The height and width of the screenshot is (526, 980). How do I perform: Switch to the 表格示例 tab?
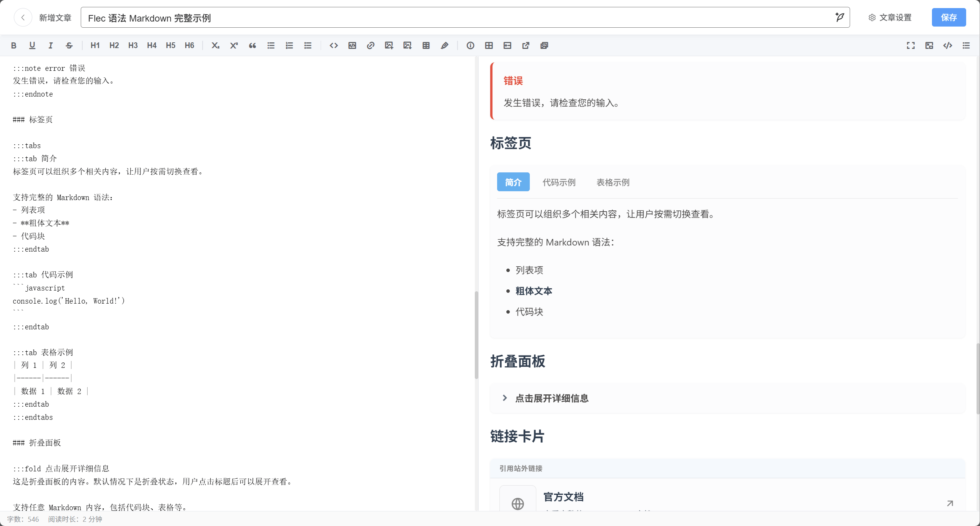(612, 182)
